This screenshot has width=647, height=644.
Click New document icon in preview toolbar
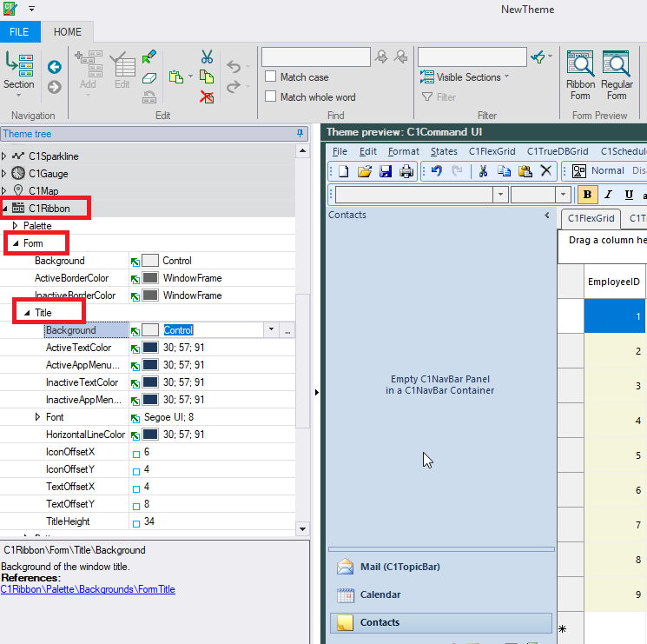click(x=343, y=171)
